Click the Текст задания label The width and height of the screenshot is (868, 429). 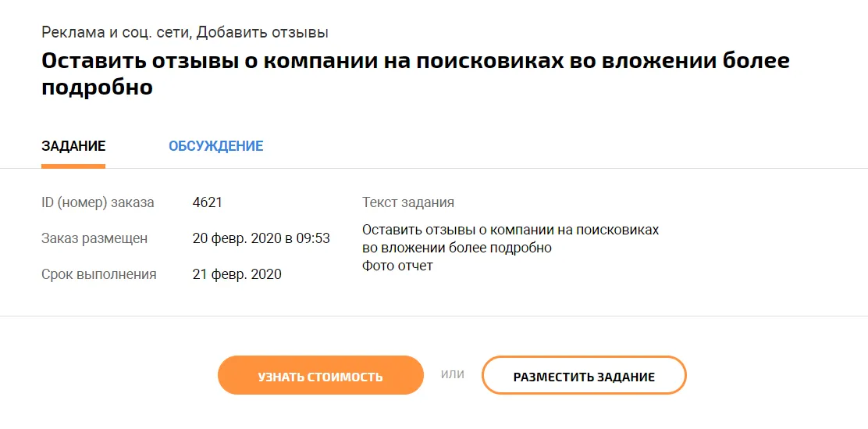point(407,202)
